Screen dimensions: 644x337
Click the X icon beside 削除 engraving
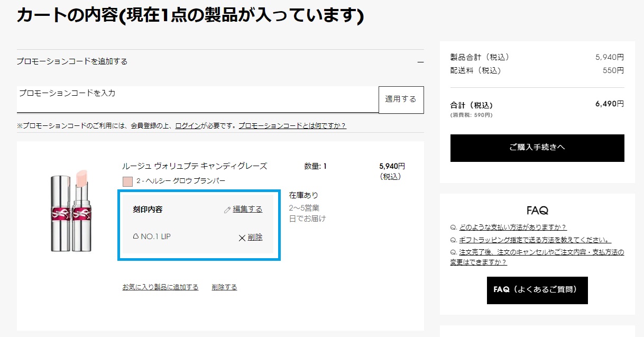[x=242, y=238]
